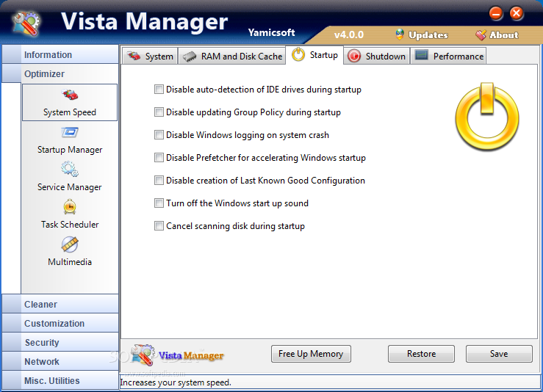Switch to the Shutdown tab
543x392 pixels.
point(376,56)
